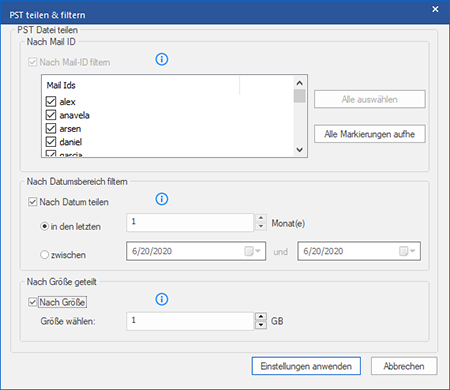This screenshot has height=390, width=450.
Task: Increase the months value with up arrow
Action: [x=261, y=218]
